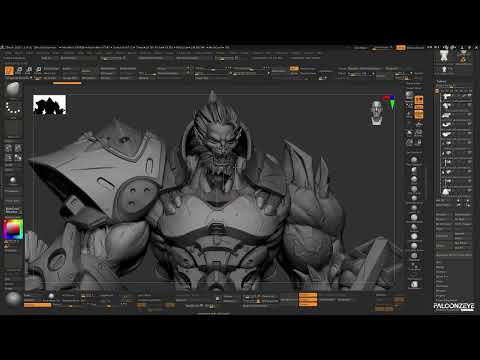Image resolution: width=480 pixels, height=360 pixels.
Task: Activate the orange Edit mode button
Action: (9, 70)
